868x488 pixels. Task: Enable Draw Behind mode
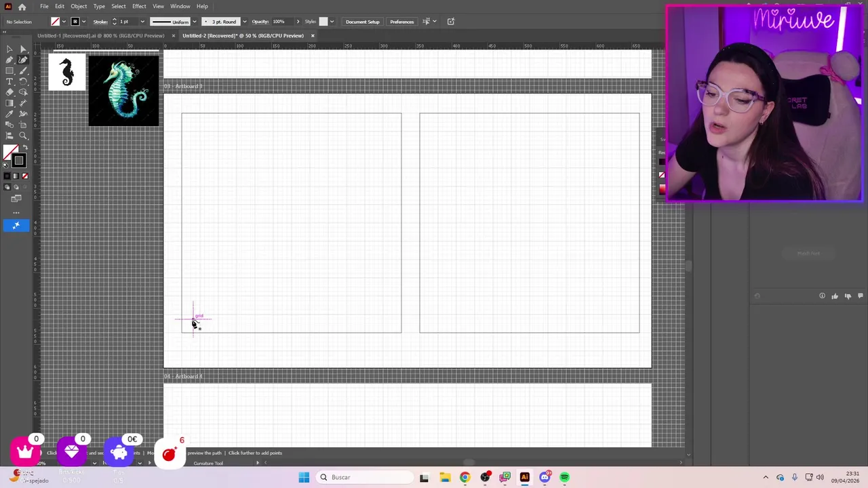[x=16, y=186]
